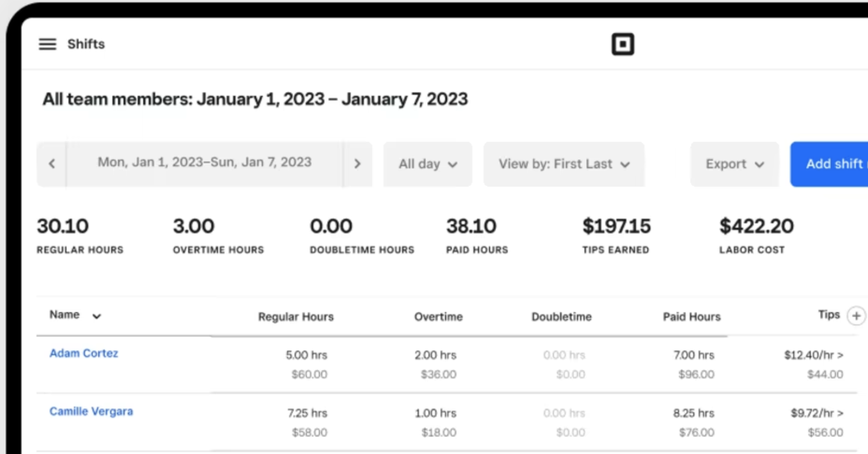Click the Tips Earned summary total
Viewport: 868px width, 454px height.
(x=616, y=226)
